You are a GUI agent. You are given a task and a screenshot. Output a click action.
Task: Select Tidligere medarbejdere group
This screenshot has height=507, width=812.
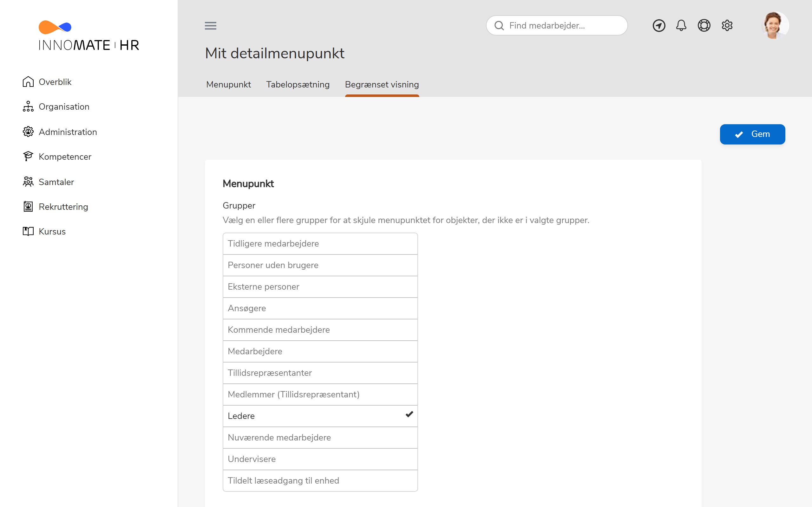320,244
